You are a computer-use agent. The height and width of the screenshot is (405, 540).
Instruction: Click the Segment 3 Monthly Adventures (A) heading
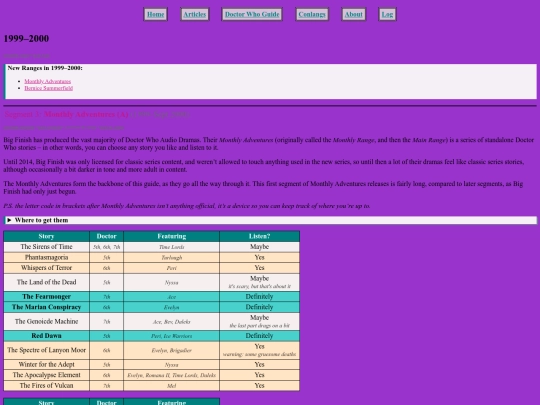(x=66, y=114)
